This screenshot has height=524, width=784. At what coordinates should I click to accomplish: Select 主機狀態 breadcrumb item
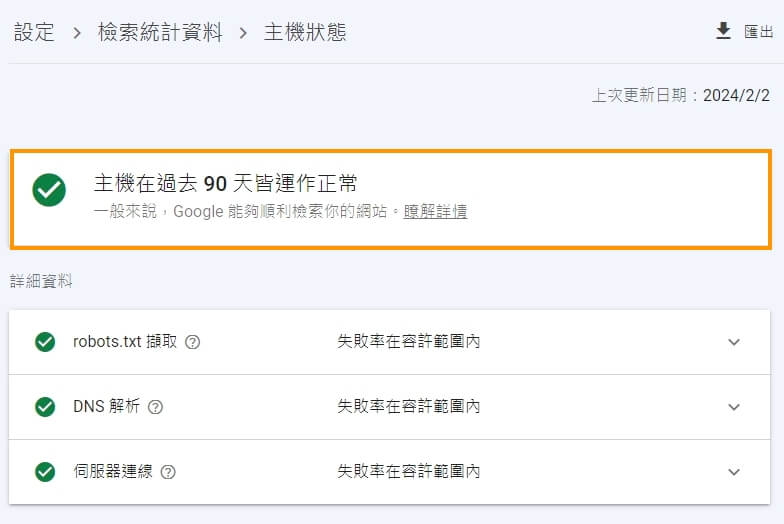[305, 32]
